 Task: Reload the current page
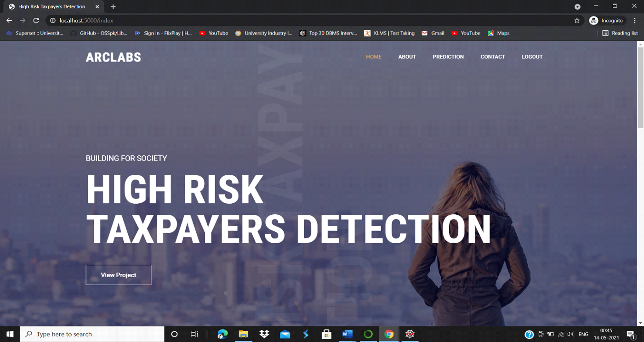(x=36, y=20)
